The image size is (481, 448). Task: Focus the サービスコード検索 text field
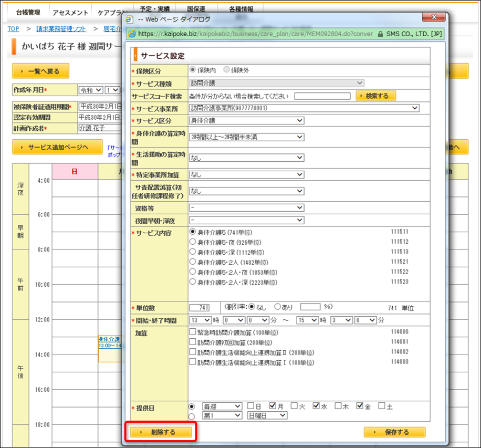(x=322, y=96)
